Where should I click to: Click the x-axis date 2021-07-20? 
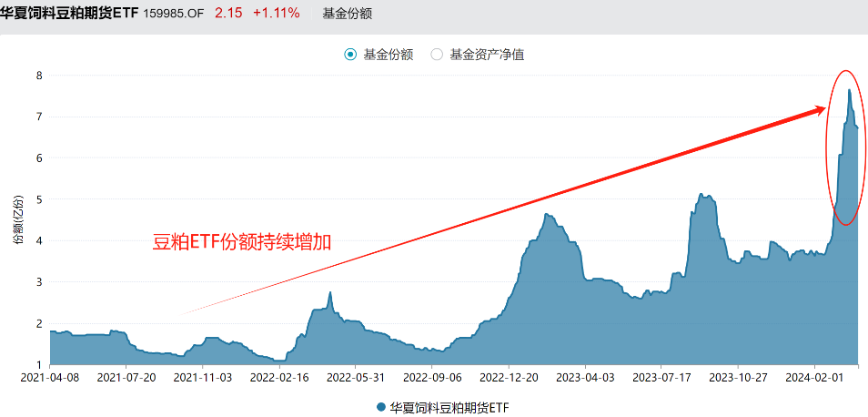pos(126,377)
